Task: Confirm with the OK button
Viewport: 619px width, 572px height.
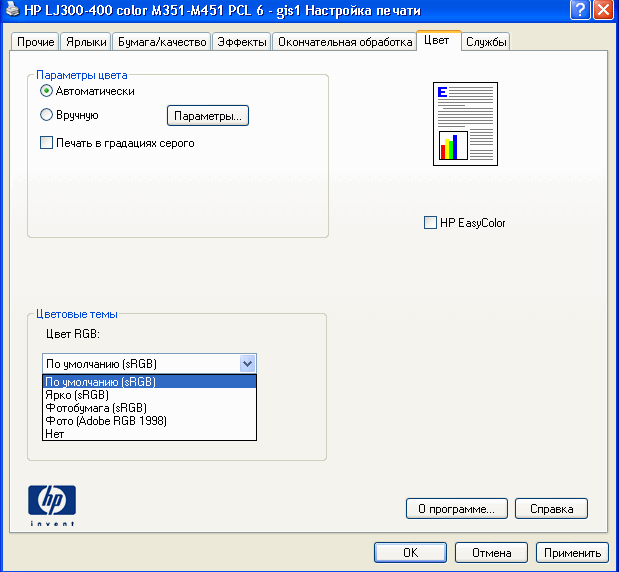Action: [411, 553]
